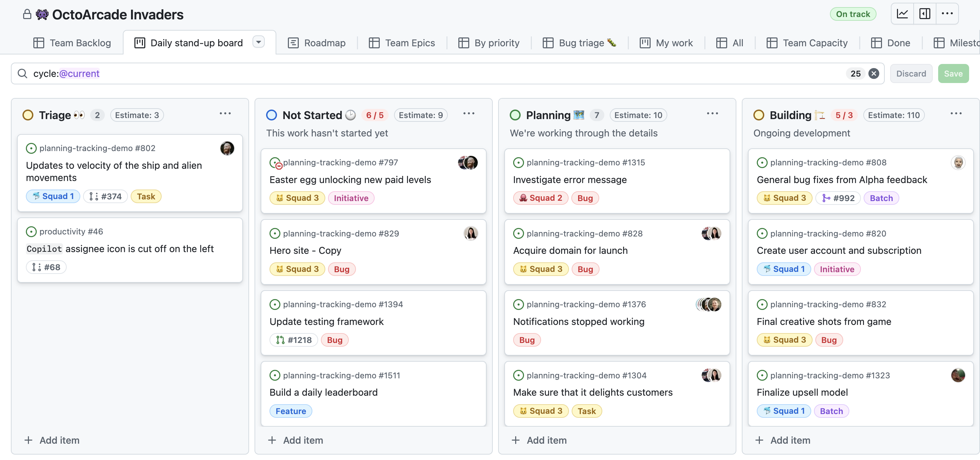The height and width of the screenshot is (460, 980).
Task: Toggle the side panel icon
Action: (x=925, y=14)
